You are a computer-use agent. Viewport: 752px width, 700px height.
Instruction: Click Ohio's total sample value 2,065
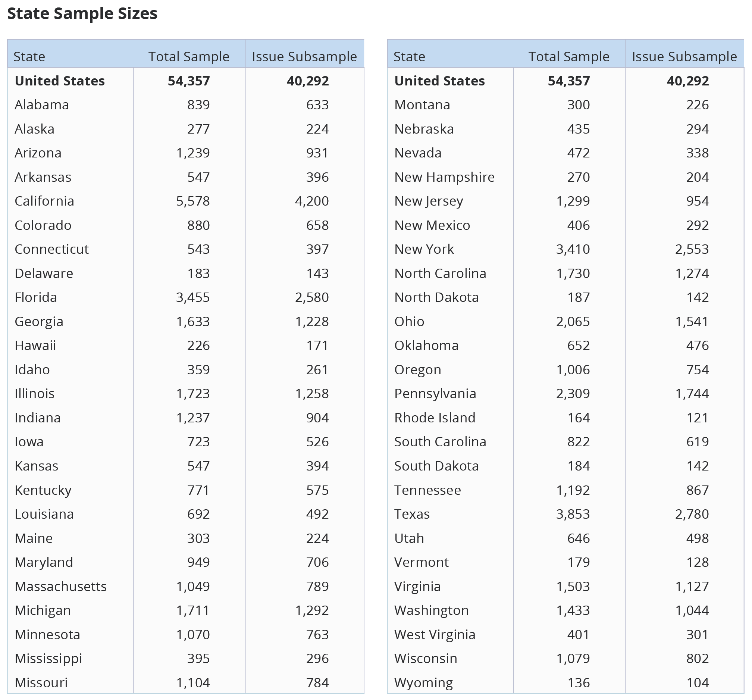[573, 322]
